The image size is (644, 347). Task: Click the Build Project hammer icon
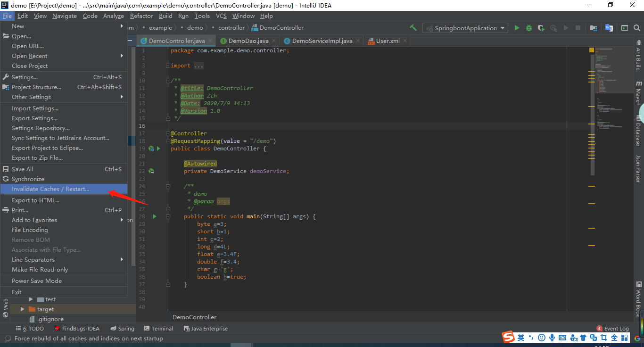[413, 28]
